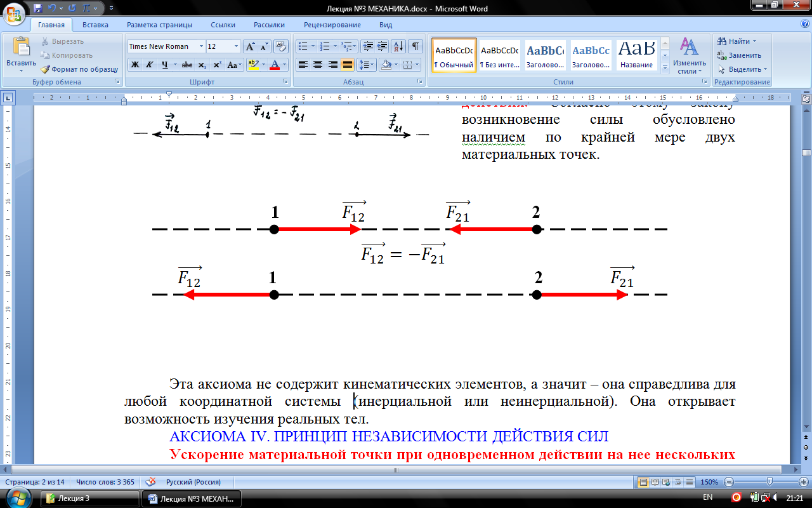
Task: Align text left
Action: pos(303,65)
